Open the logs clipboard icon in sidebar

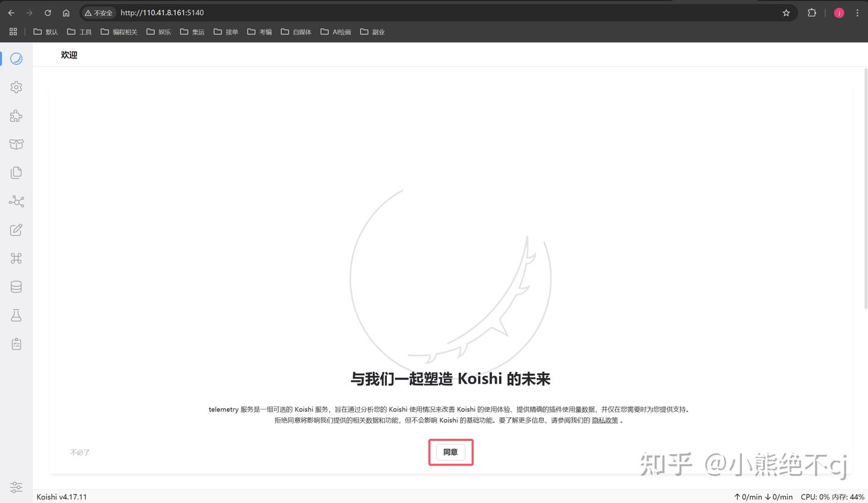pyautogui.click(x=16, y=344)
